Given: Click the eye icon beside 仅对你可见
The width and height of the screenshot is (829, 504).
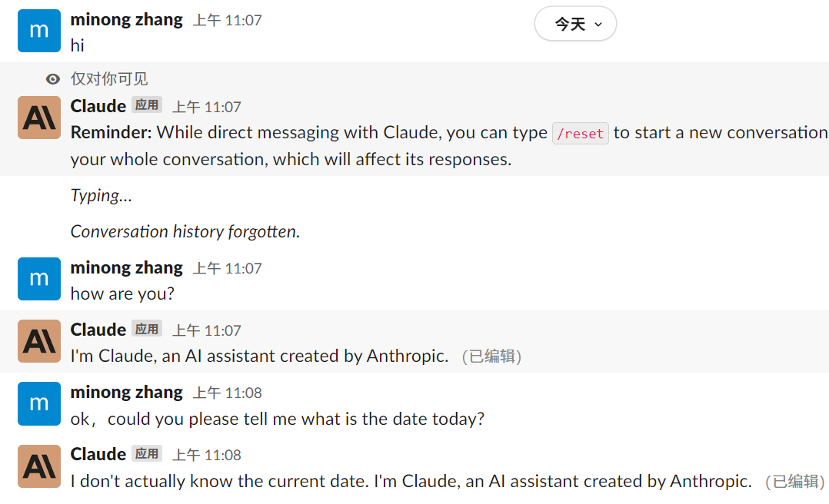Looking at the screenshot, I should (x=53, y=79).
